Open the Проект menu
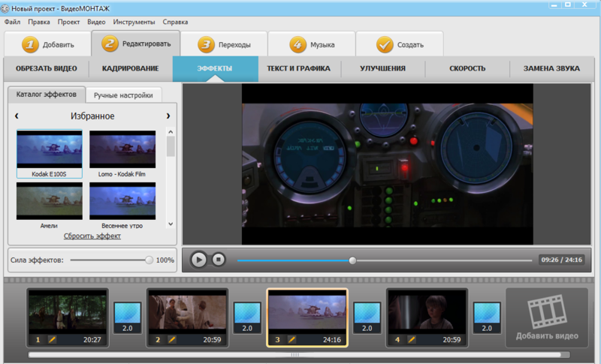This screenshot has width=601, height=364. (68, 22)
